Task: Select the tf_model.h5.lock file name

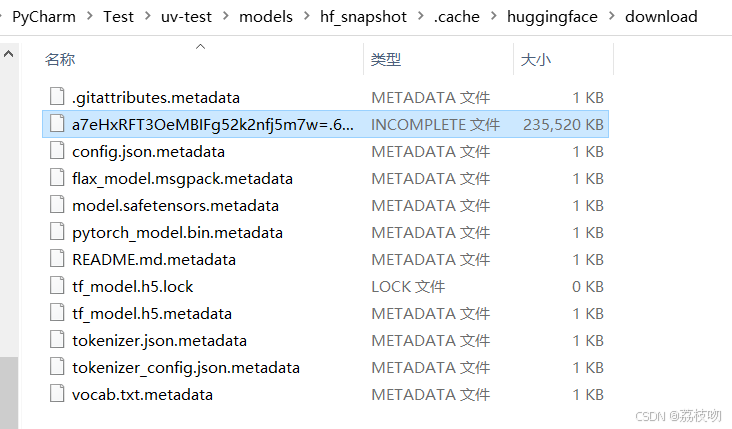Action: pos(133,287)
